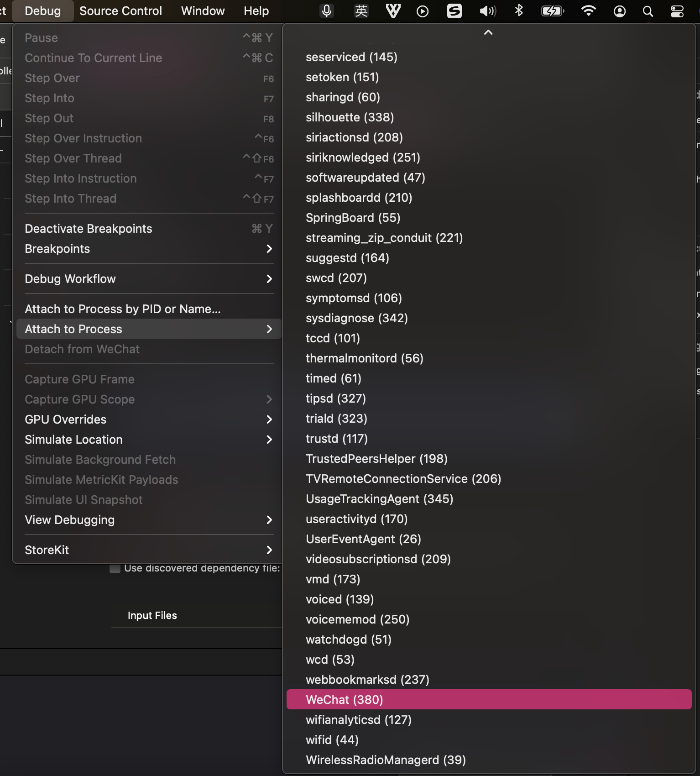Attach to the UserEventAgent (26) process

(489, 539)
